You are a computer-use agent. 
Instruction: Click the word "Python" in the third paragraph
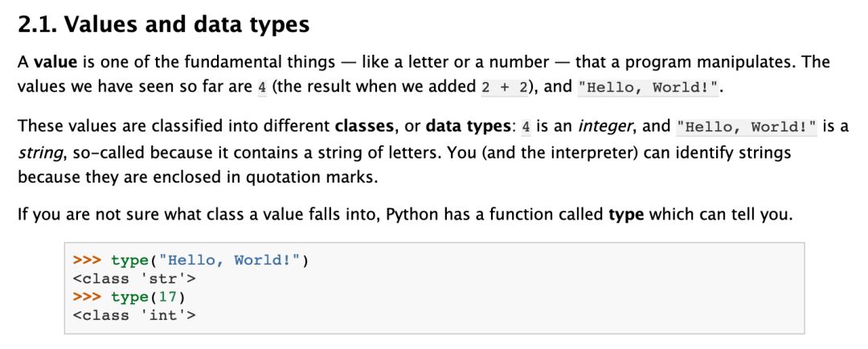pyautogui.click(x=412, y=216)
